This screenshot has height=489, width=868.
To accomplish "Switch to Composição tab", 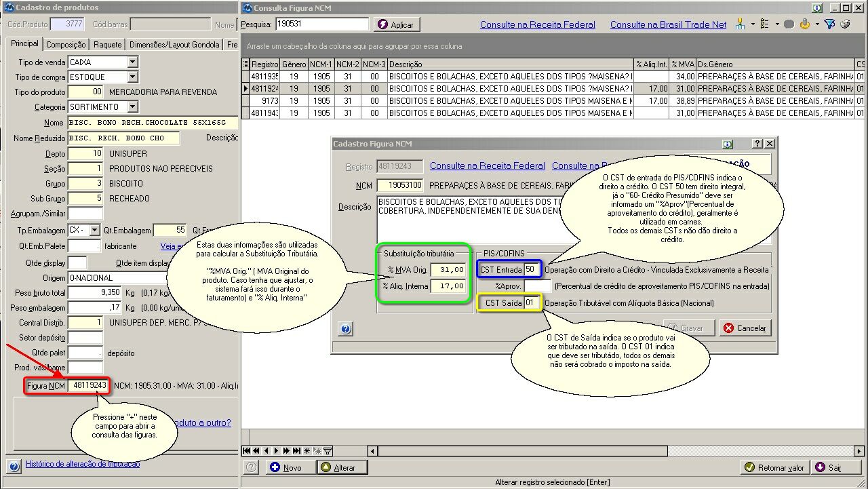I will [66, 45].
